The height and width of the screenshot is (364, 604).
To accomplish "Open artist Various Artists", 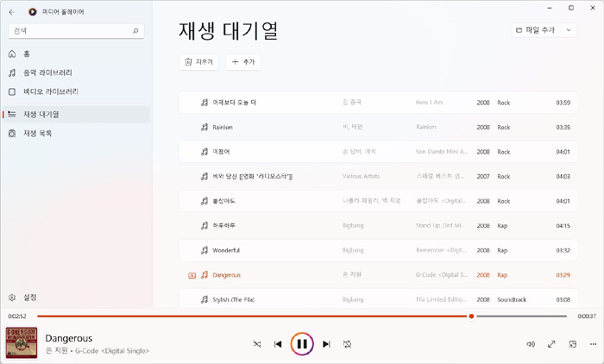I will 361,177.
